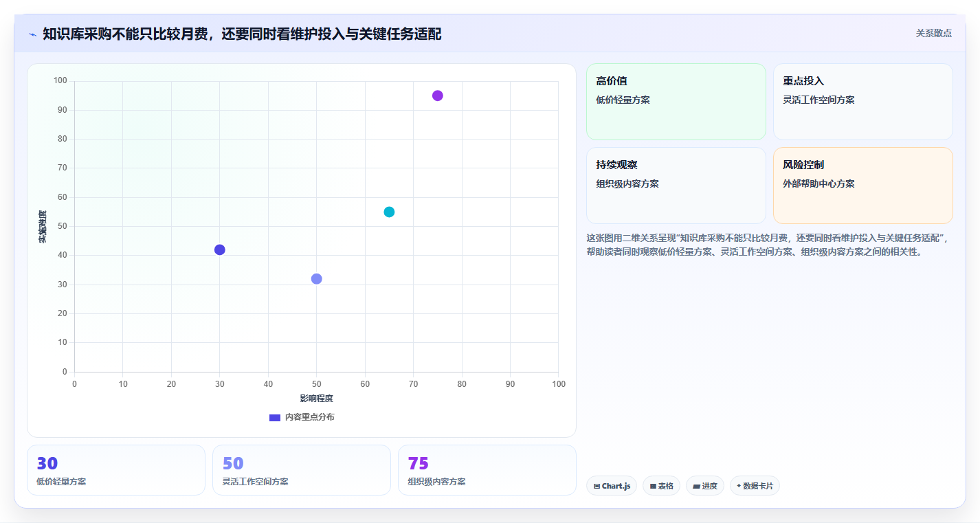Click the 关系散点 label in header
This screenshot has width=980, height=523.
(934, 33)
